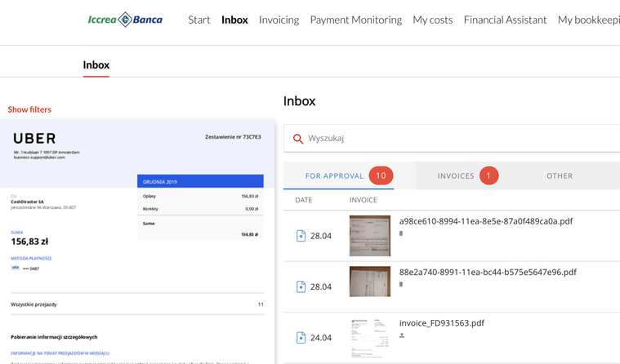The height and width of the screenshot is (364, 620).
Task: Click mobile source icon under 88e2a740 filename
Action: pos(400,285)
